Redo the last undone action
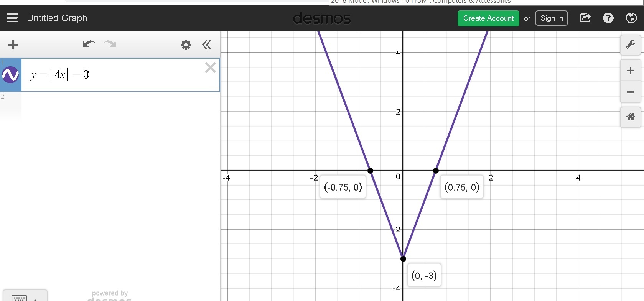 tap(110, 44)
